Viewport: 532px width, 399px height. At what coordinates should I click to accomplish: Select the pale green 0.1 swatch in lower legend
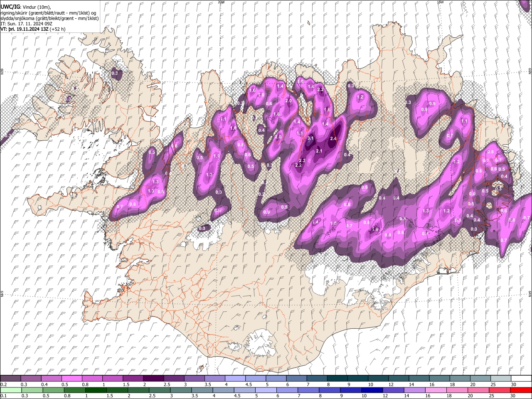11,390
